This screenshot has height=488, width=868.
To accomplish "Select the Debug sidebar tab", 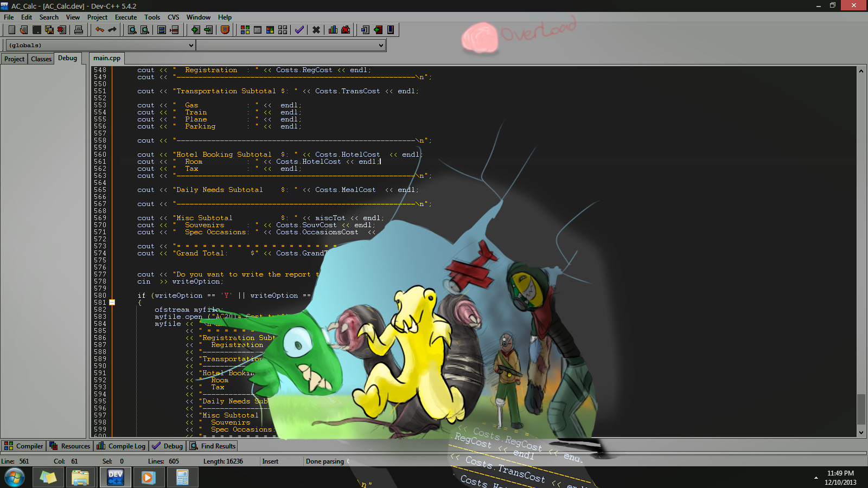I will pos(67,58).
